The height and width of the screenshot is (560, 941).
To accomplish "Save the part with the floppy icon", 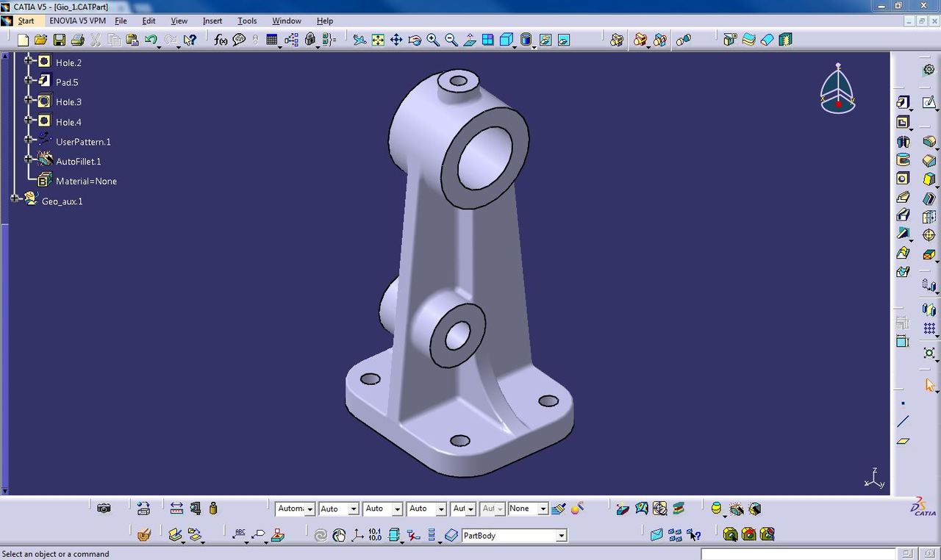I will [x=59, y=40].
